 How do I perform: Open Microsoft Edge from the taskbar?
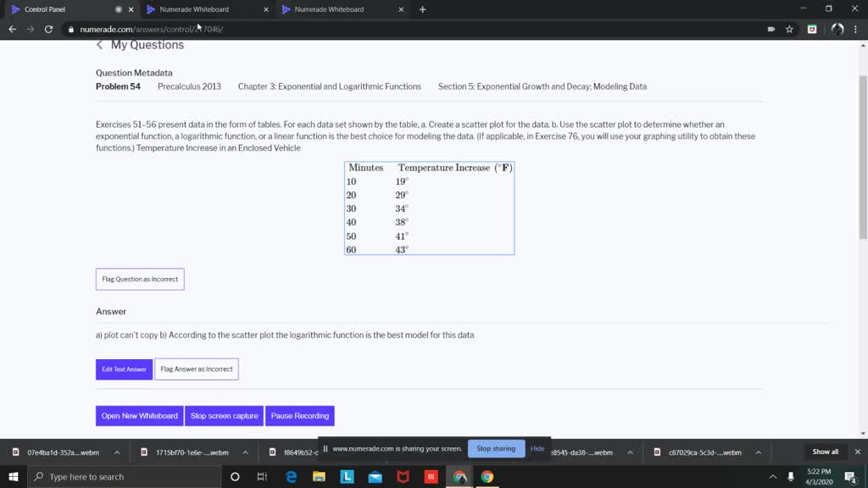(x=291, y=476)
